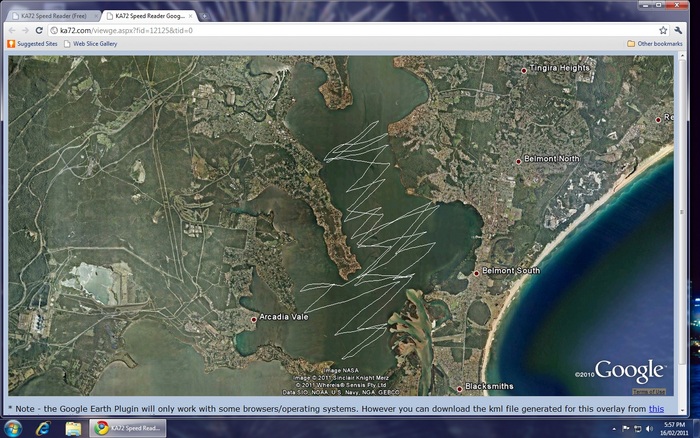Switch to the KA72 Speed Reader (Free) tab
Screen dimensions: 700x438
click(52, 16)
